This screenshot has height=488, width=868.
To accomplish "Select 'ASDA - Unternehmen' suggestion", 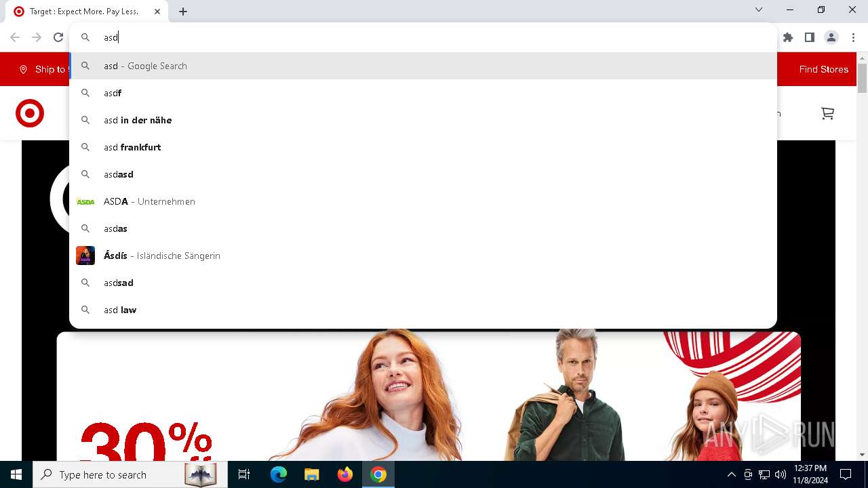I will 423,201.
